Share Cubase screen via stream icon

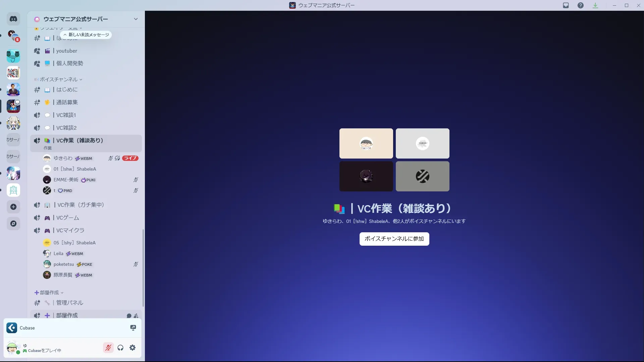coord(133,328)
